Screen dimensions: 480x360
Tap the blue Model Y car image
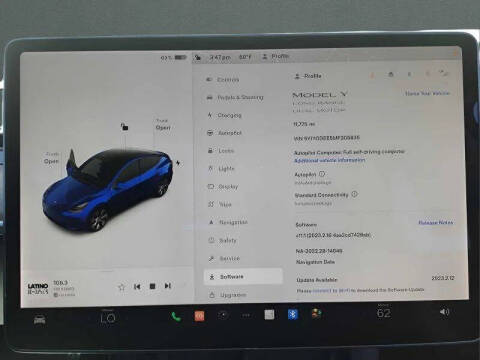(108, 190)
